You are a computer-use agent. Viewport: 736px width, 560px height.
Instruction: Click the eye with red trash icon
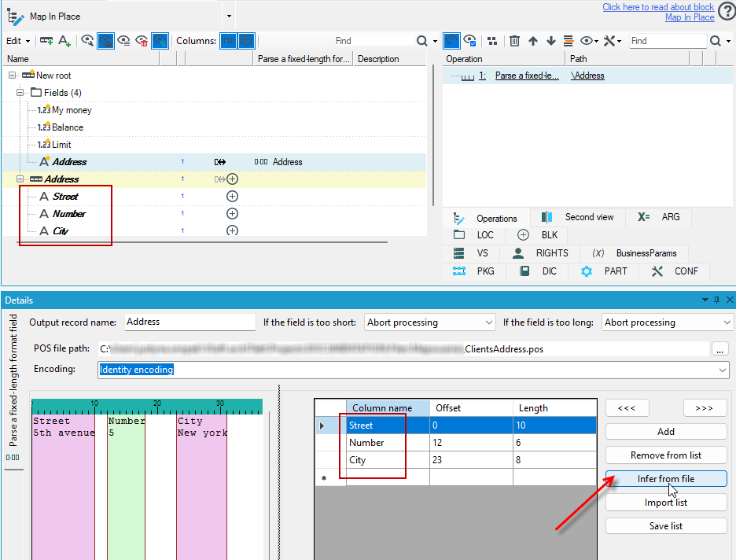point(142,41)
